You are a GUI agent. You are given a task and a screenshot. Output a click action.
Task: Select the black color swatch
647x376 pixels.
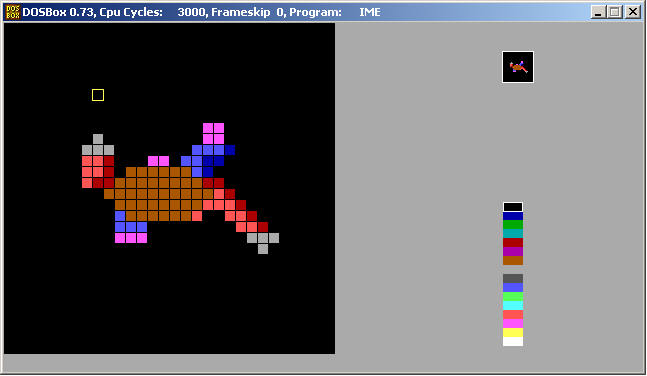tap(513, 207)
